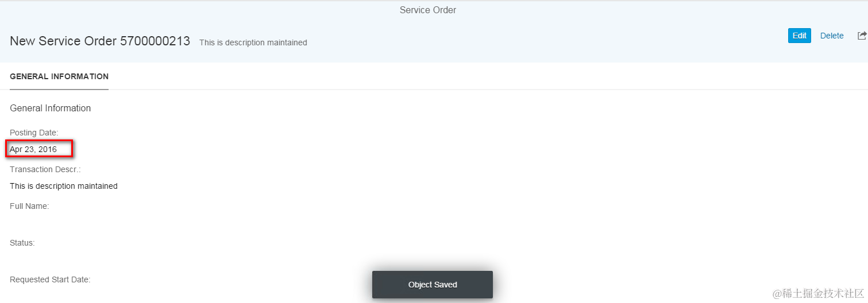Click the Requested Start Date label
The width and height of the screenshot is (868, 303).
[x=50, y=279]
